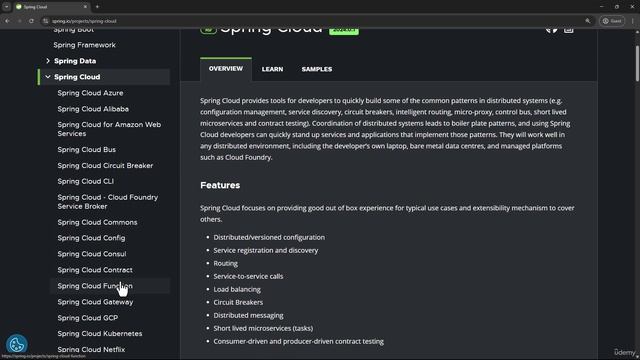View site information icon in address bar
The image size is (640, 360).
coord(46,21)
